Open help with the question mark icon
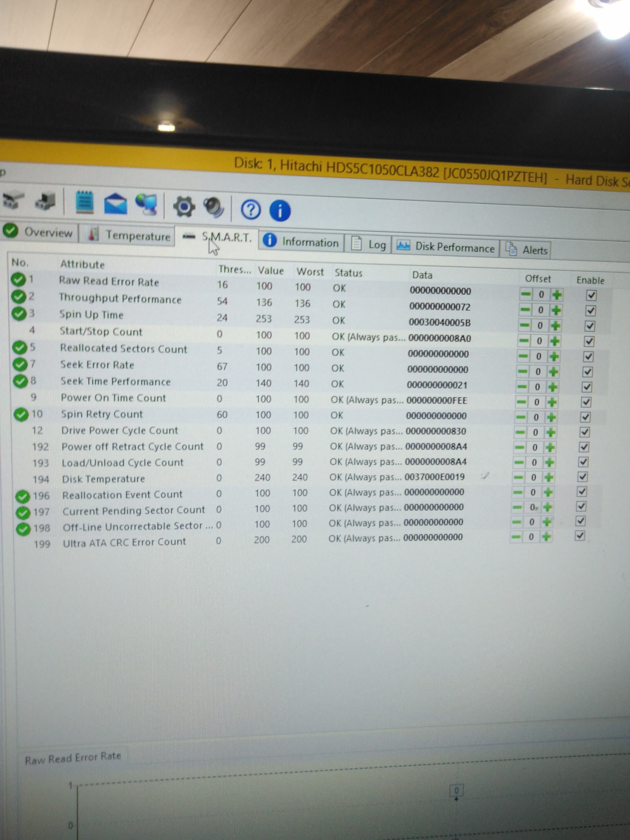Image resolution: width=630 pixels, height=840 pixels. (x=251, y=210)
